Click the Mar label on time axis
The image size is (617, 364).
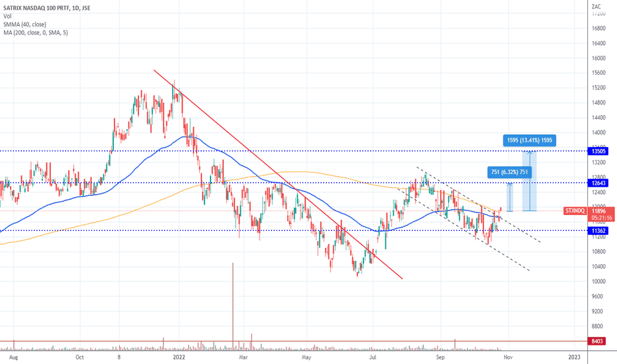click(x=244, y=357)
